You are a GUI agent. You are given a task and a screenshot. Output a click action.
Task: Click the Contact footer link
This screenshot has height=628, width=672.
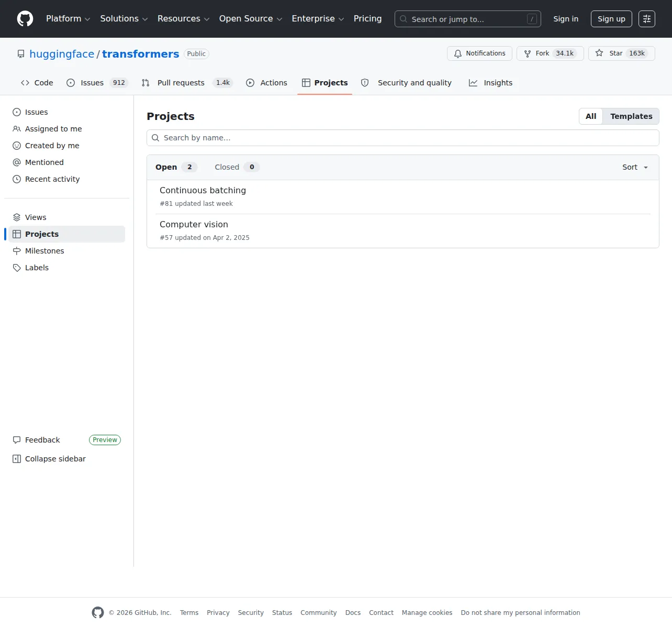tap(381, 613)
